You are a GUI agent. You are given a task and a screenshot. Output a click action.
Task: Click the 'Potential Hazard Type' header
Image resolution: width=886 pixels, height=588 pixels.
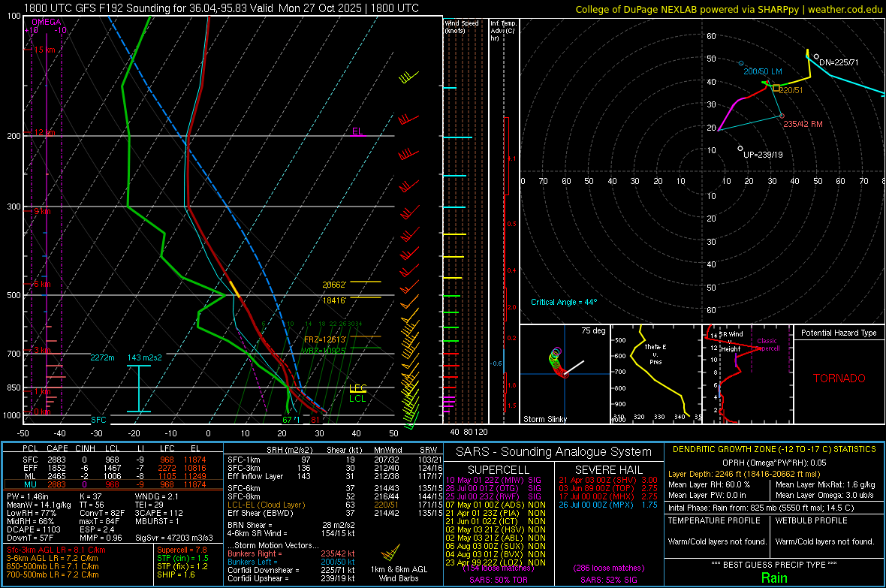tap(839, 333)
